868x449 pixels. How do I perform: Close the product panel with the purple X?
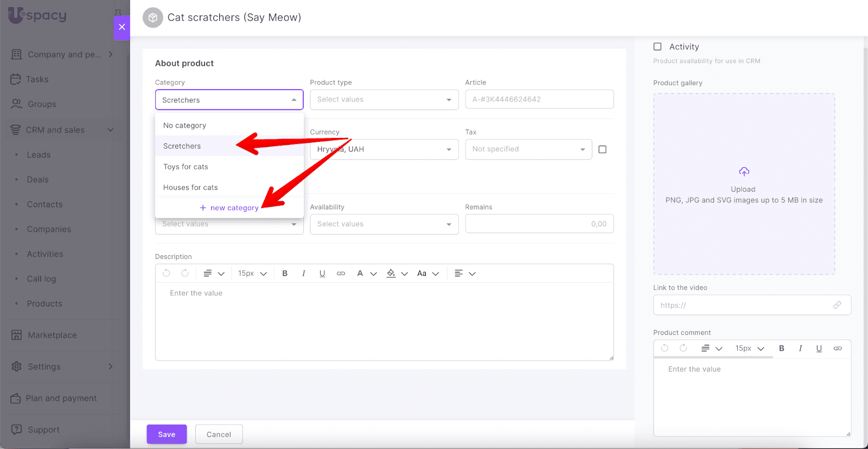[122, 27]
